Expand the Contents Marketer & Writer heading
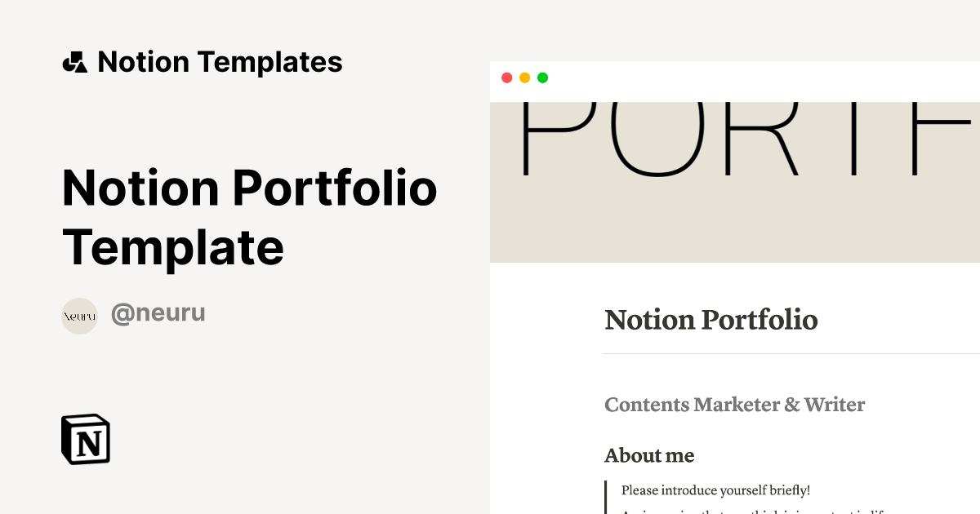Viewport: 980px width, 514px height. 734,405
